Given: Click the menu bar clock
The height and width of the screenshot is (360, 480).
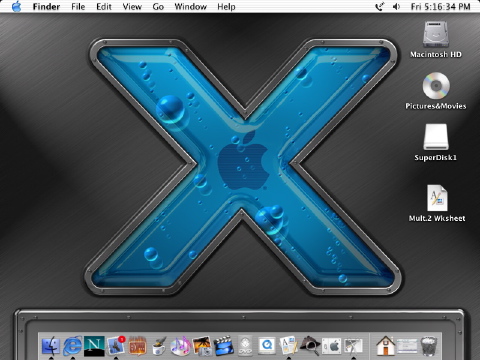Looking at the screenshot, I should [440, 7].
